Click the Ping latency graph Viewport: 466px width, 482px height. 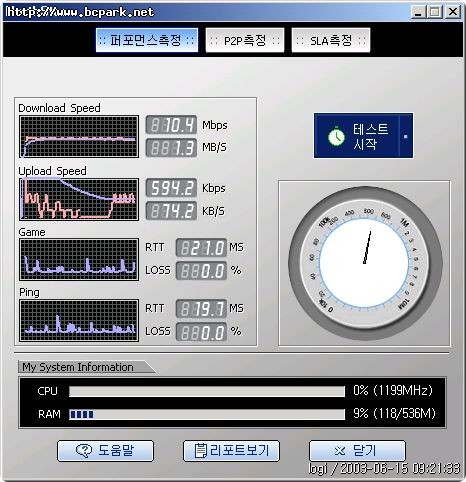click(79, 320)
